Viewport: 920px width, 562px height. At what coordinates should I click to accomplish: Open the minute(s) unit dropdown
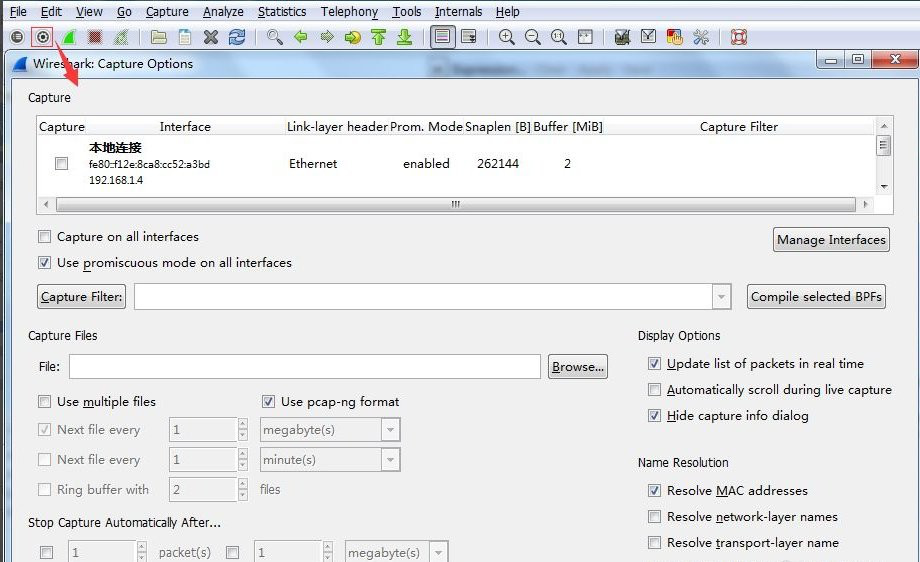390,460
